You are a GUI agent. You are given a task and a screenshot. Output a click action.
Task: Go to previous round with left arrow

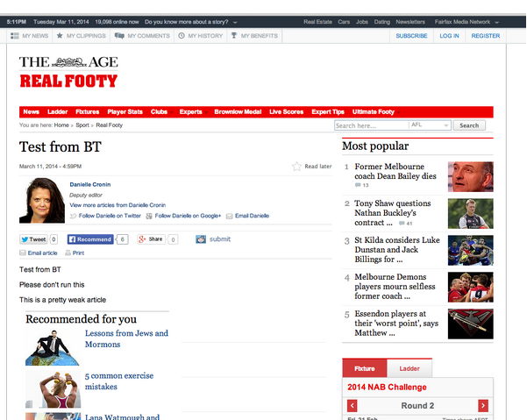coord(352,406)
